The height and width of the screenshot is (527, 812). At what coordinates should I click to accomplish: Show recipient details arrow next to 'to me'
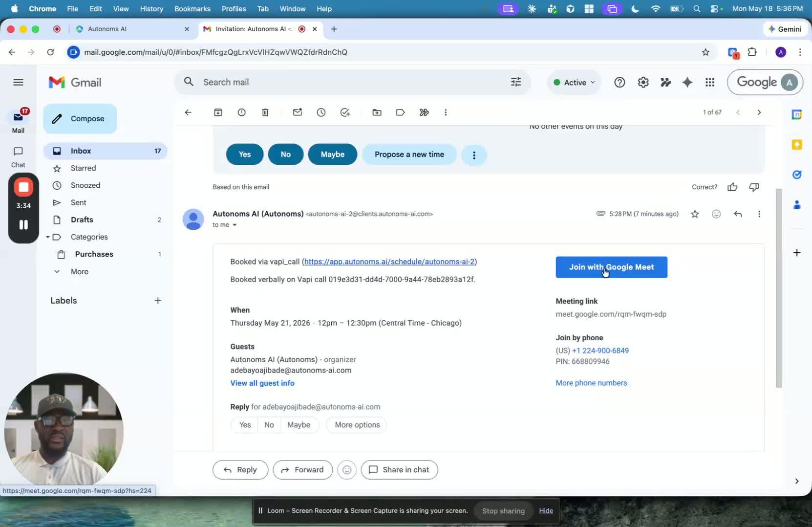coord(235,225)
